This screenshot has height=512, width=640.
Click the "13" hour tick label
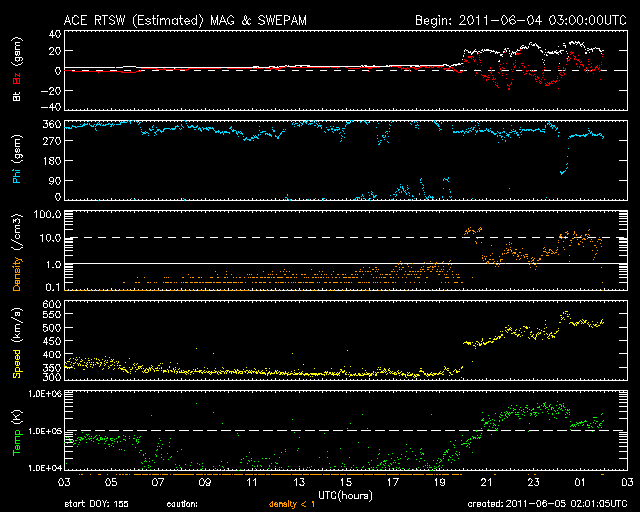pos(299,483)
